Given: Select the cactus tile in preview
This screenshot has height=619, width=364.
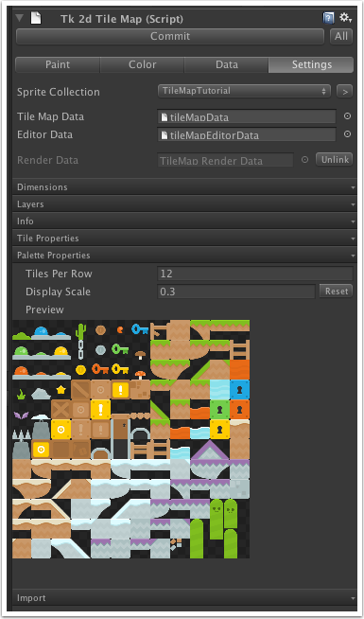Looking at the screenshot, I should coord(81,331).
